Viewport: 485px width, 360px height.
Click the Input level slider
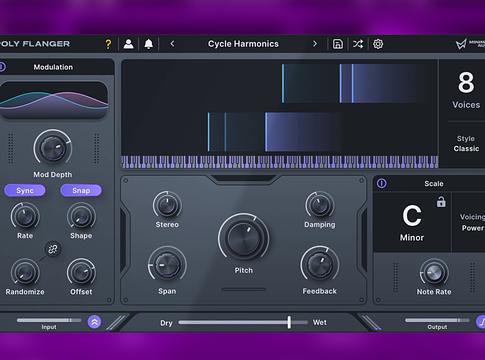(49, 320)
